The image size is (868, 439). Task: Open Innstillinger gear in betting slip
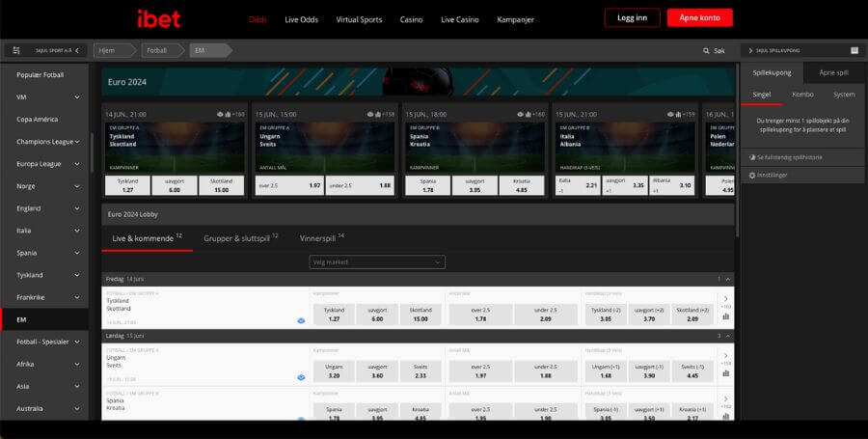(752, 175)
